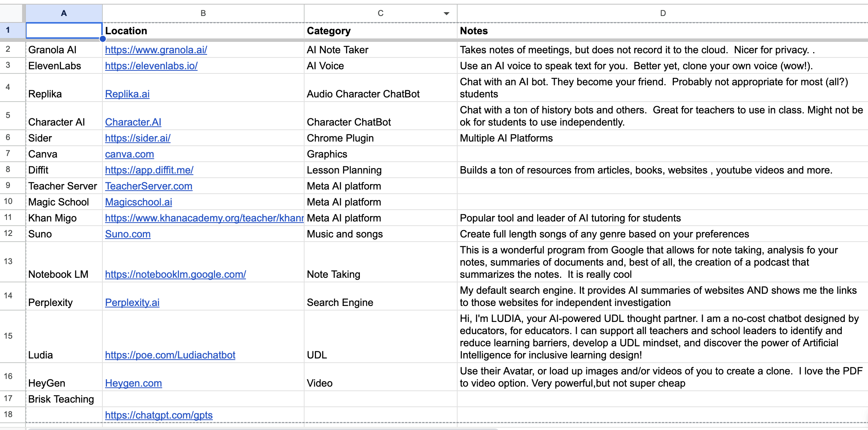Select the Character AI name cell

(x=64, y=116)
